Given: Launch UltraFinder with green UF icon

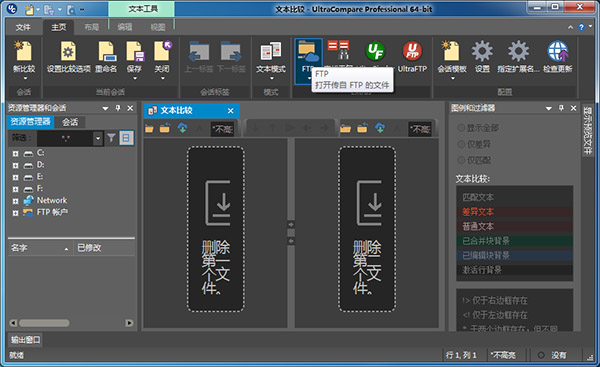Looking at the screenshot, I should [x=375, y=51].
